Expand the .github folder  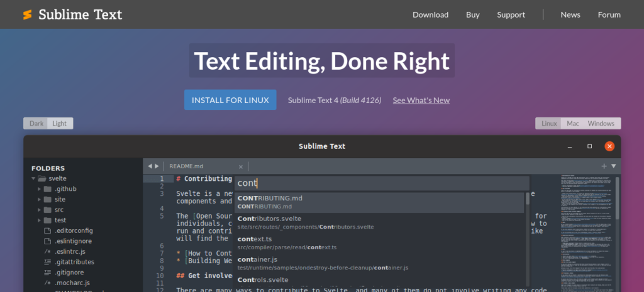pos(39,189)
